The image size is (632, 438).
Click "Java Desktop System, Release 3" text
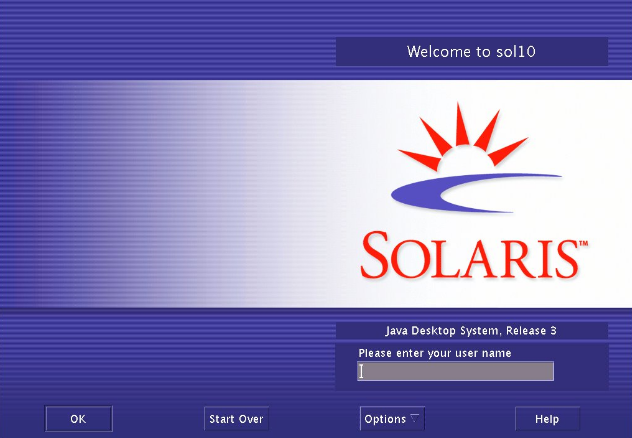[471, 331]
